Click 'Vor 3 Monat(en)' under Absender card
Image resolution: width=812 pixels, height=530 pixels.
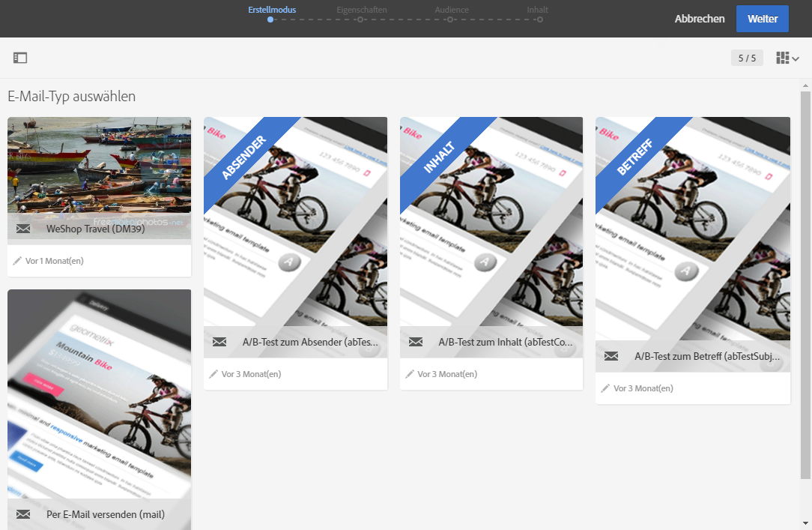pos(251,374)
